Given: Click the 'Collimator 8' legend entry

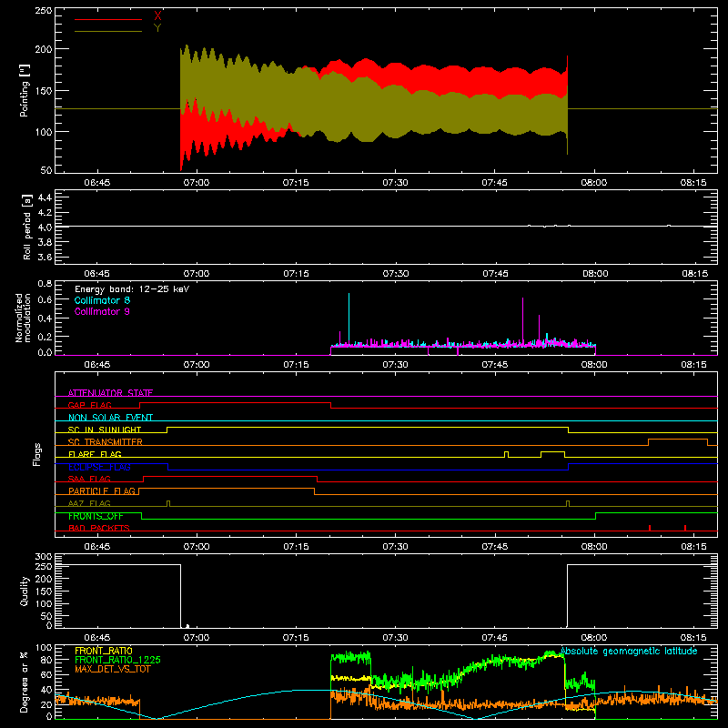Looking at the screenshot, I should click(102, 300).
